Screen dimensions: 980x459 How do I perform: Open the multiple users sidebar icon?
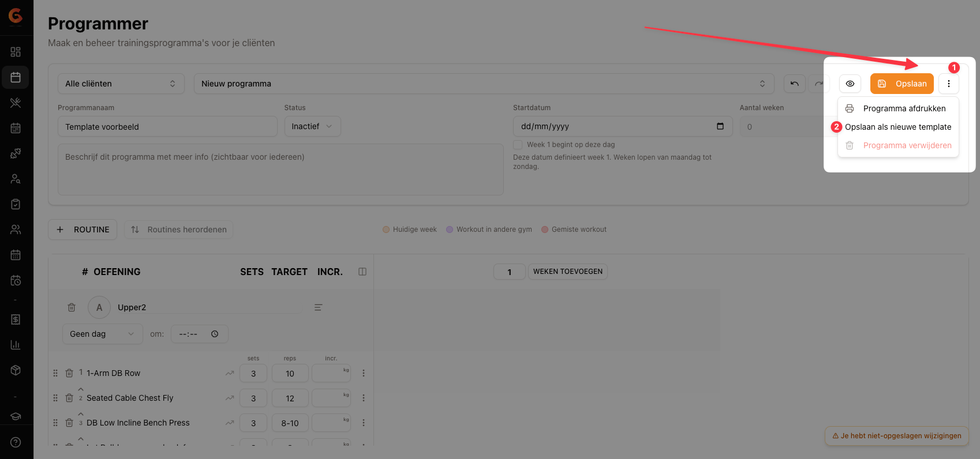coord(16,229)
